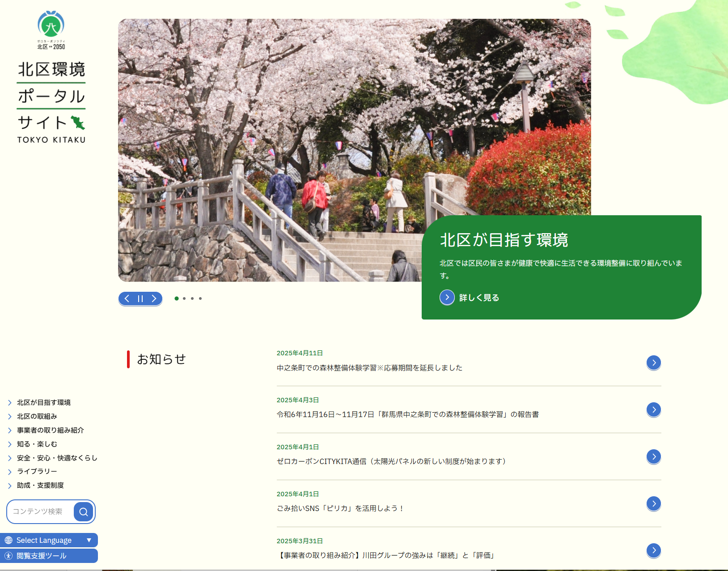The image size is (728, 571).
Task: Open sidebar menu 北区の取組み
Action: pos(37,416)
